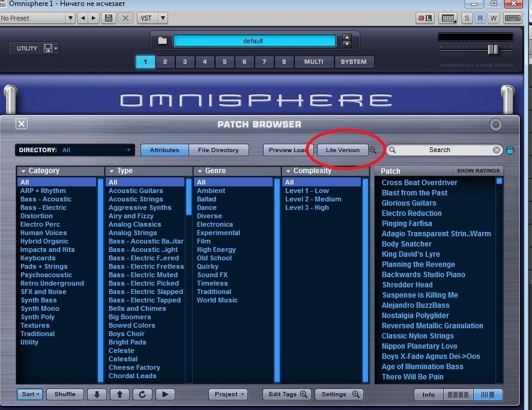The width and height of the screenshot is (532, 410).
Task: Open the No Preset dropdown arrow
Action: point(70,18)
